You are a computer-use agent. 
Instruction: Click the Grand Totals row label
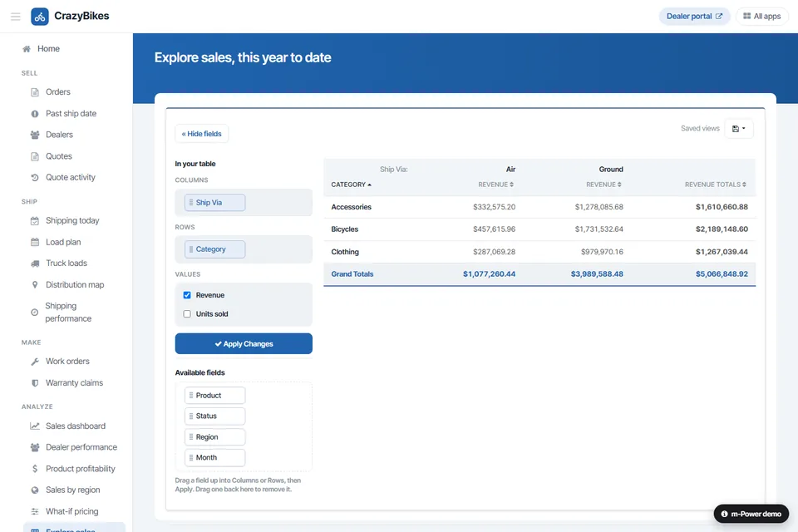point(352,274)
